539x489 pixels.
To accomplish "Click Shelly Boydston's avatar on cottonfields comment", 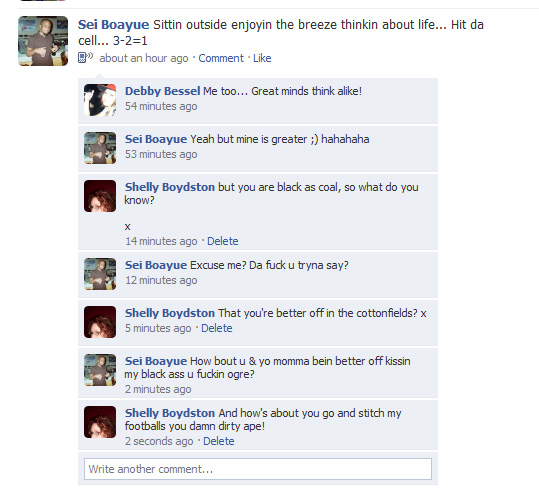I will pyautogui.click(x=100, y=322).
